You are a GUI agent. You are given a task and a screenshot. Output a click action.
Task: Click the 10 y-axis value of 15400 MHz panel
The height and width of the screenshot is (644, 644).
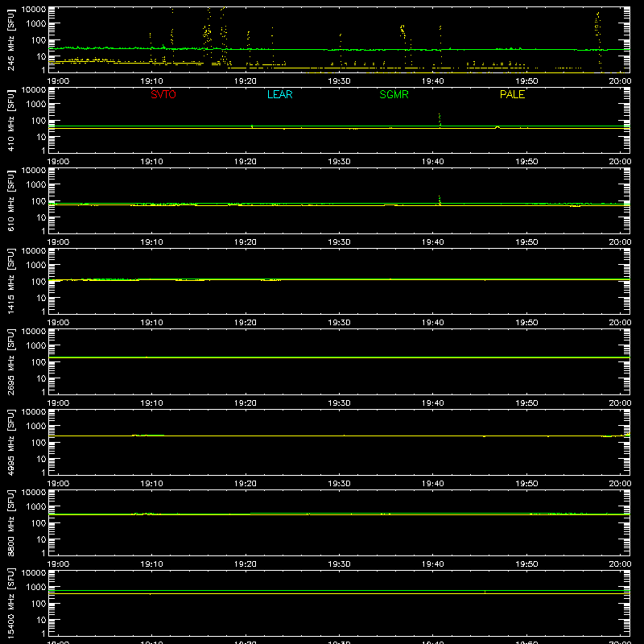pos(41,620)
